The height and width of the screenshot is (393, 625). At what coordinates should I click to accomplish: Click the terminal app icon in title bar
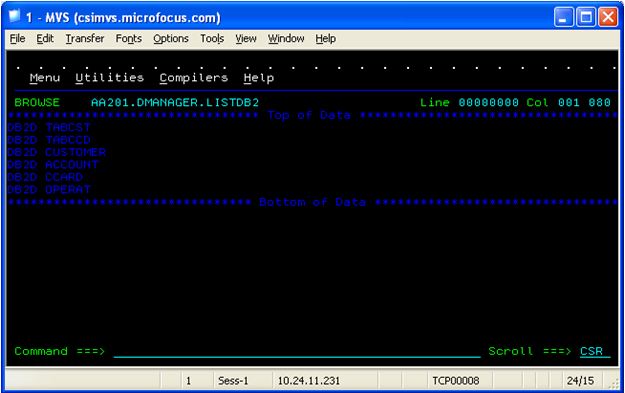click(15, 16)
